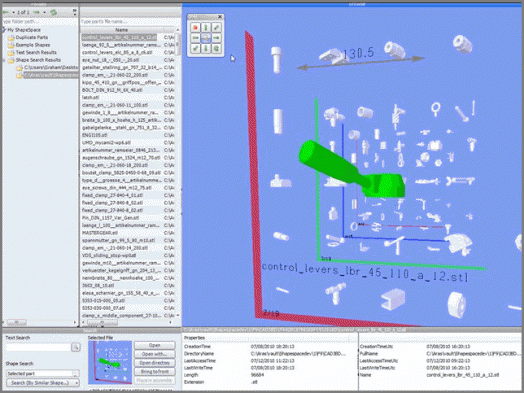Click the Open directory button
This screenshot has width=524, height=393.
[x=155, y=363]
